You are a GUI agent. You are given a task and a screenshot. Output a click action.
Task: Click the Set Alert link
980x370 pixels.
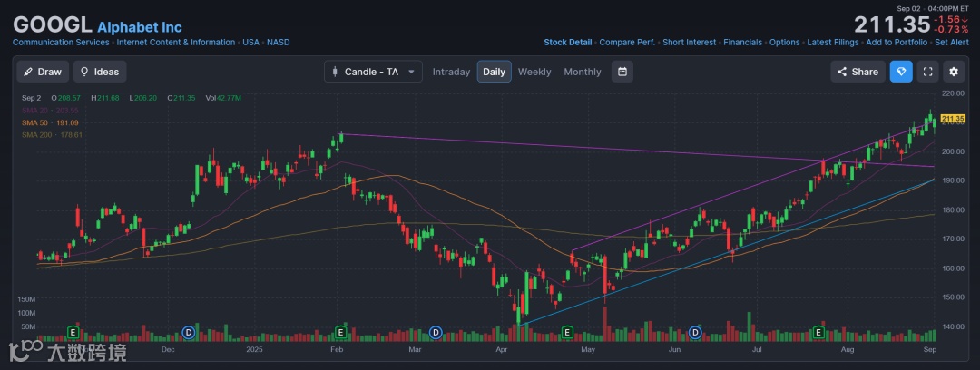(951, 43)
